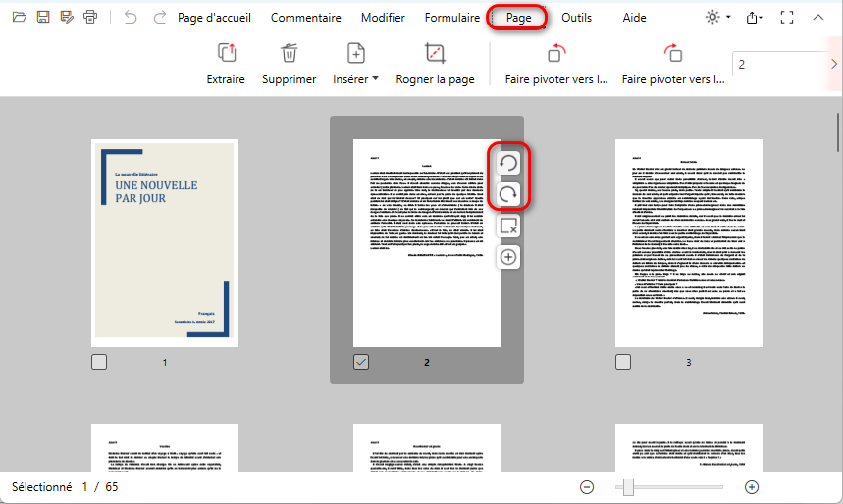Select the page 5 thumbnail in second row
The image size is (843, 504).
click(x=426, y=447)
